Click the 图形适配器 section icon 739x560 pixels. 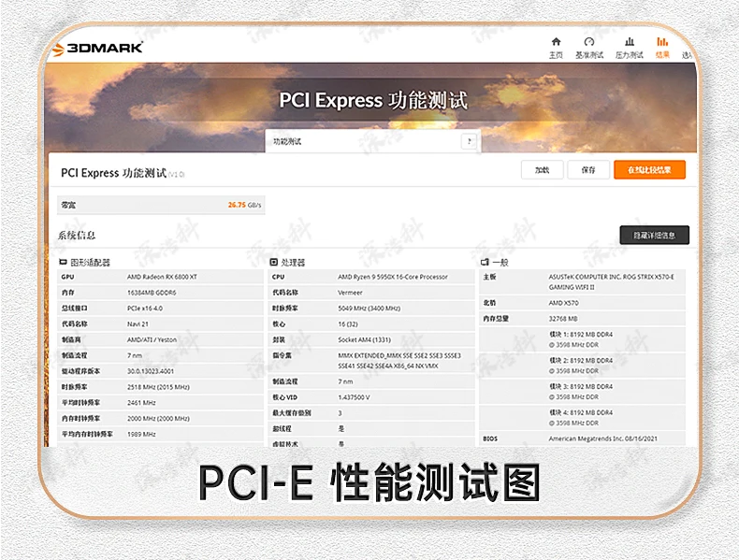coord(65,263)
